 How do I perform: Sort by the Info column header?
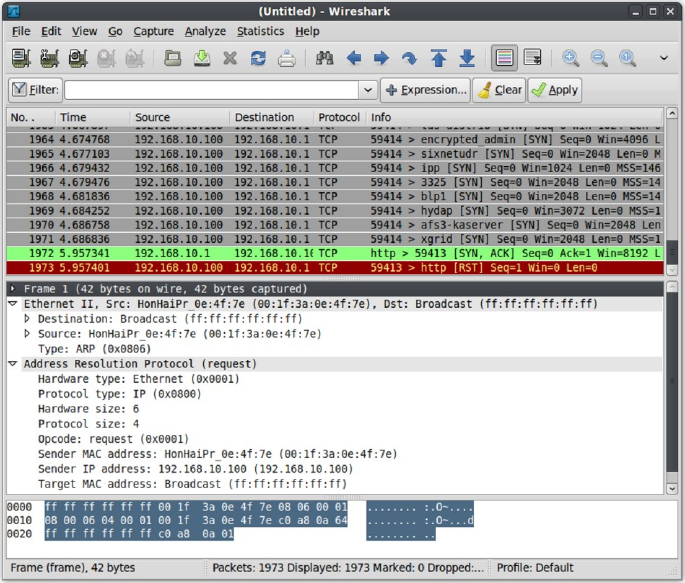tap(515, 117)
